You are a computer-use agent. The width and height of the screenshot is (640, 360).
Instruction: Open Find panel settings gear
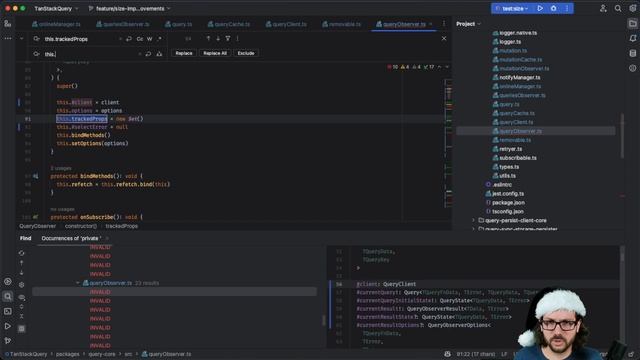pyautogui.click(x=22, y=284)
